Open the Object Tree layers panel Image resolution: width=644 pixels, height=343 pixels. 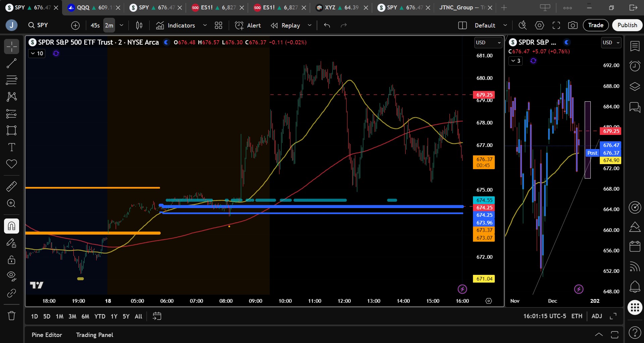pyautogui.click(x=635, y=87)
